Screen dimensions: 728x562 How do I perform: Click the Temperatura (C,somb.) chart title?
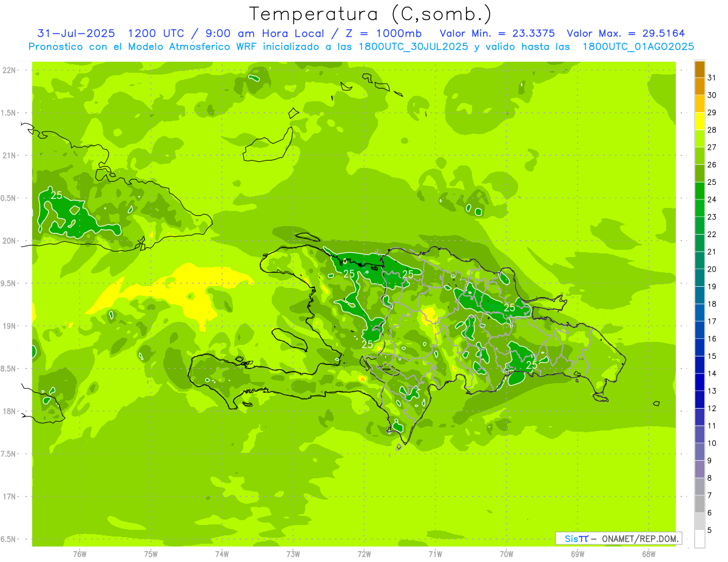(x=370, y=13)
